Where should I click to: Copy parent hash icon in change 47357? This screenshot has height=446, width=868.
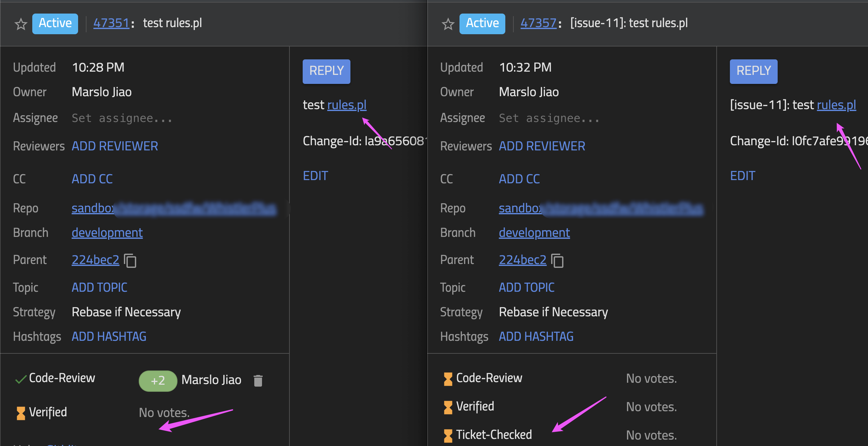tap(557, 260)
